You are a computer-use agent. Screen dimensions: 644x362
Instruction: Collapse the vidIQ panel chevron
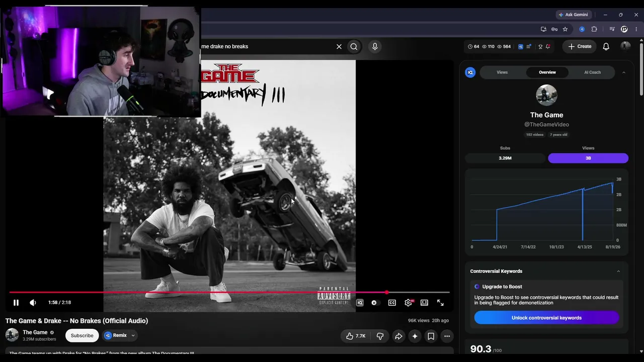pos(624,72)
